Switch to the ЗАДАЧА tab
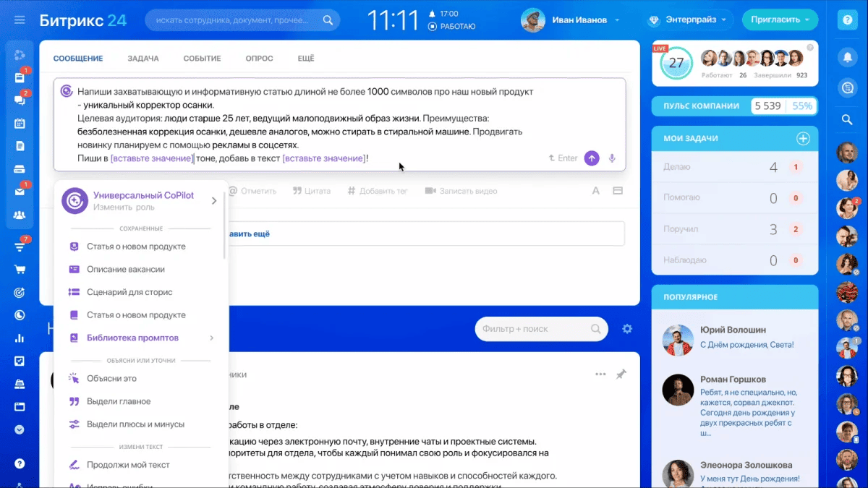The width and height of the screenshot is (868, 488). (x=142, y=59)
